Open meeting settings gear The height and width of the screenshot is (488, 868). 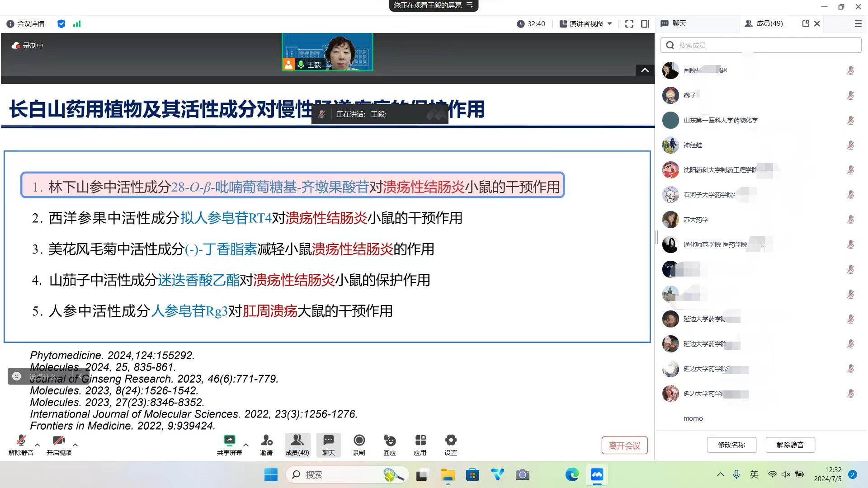(x=451, y=441)
